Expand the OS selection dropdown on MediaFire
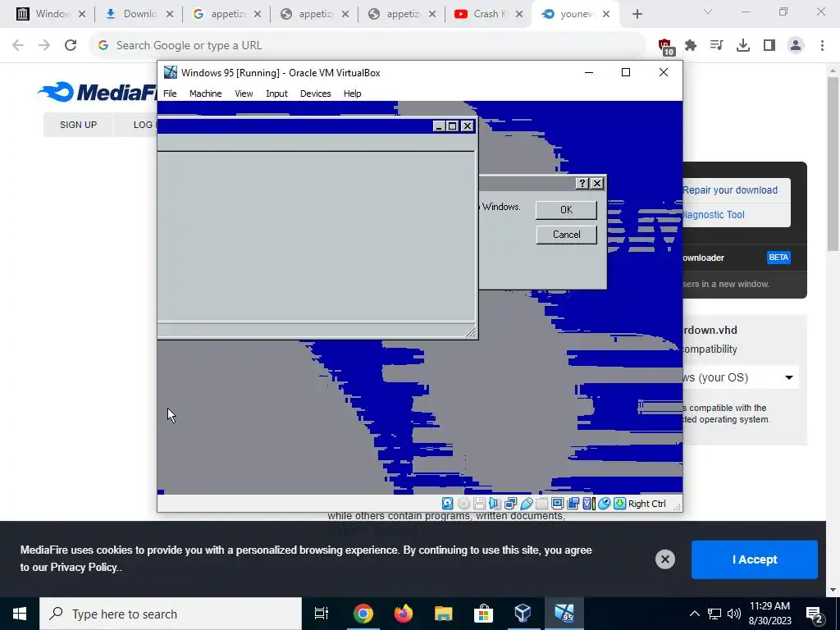The image size is (840, 630). coord(788,377)
